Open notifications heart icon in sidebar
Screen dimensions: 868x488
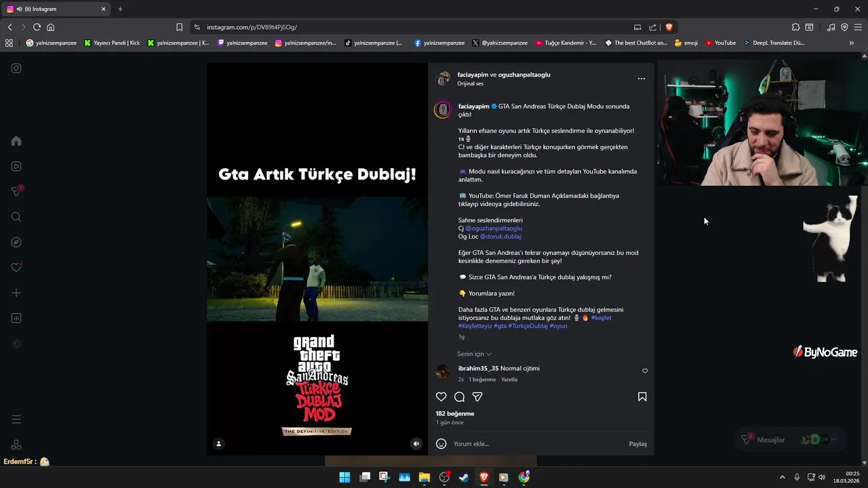(16, 268)
